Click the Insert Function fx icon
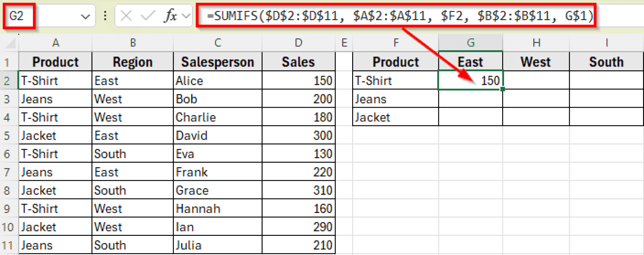Image resolution: width=644 pixels, height=255 pixels. (170, 15)
